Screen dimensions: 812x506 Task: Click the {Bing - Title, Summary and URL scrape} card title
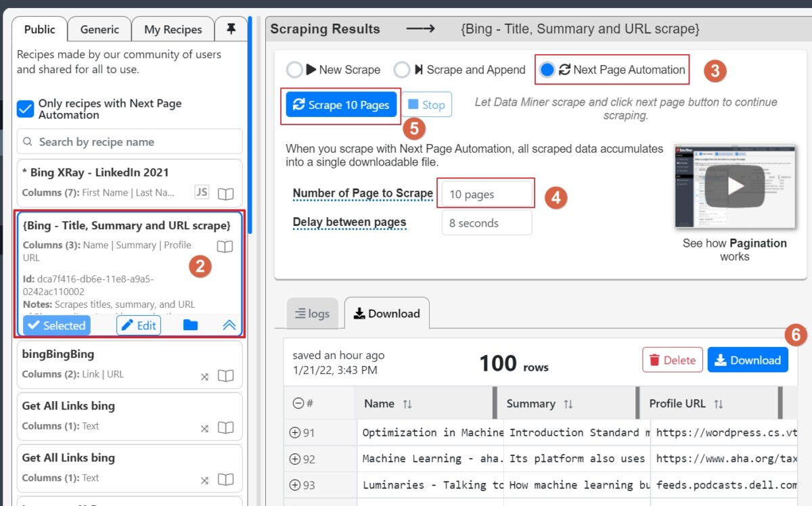(x=127, y=225)
